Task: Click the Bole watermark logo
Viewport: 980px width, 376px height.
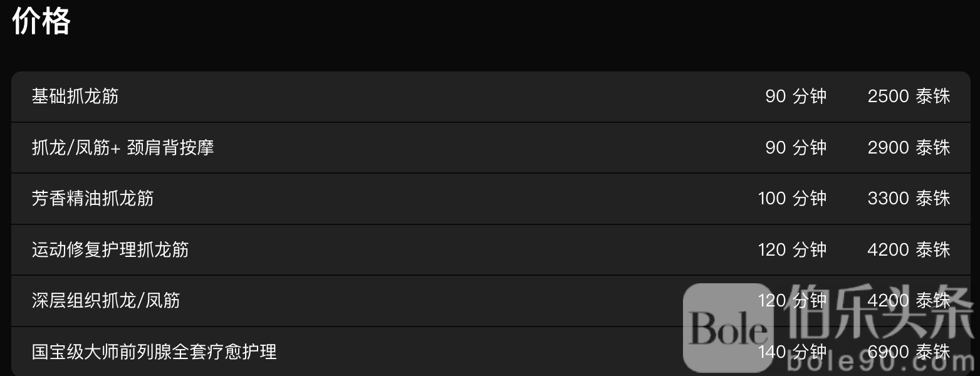Action: pyautogui.click(x=727, y=327)
